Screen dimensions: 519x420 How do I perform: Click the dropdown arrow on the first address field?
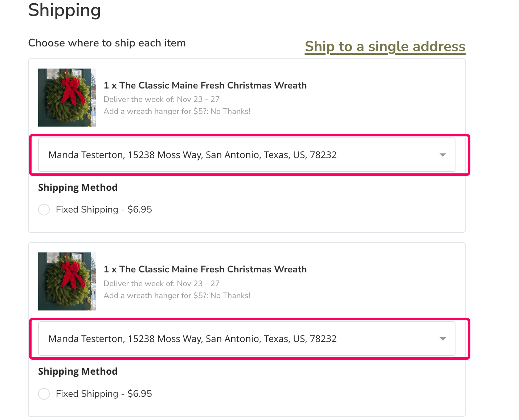(x=442, y=155)
